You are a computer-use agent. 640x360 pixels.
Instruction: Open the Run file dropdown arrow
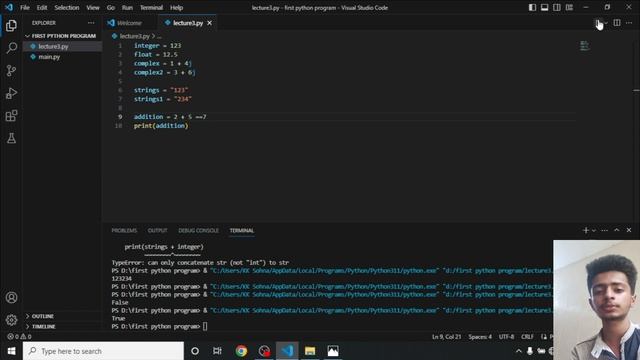(x=606, y=23)
